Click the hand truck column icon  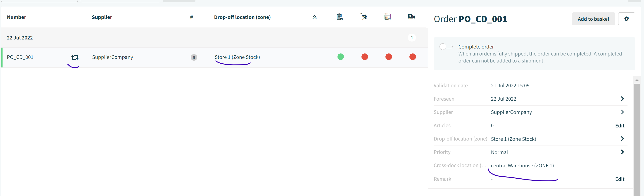(364, 17)
